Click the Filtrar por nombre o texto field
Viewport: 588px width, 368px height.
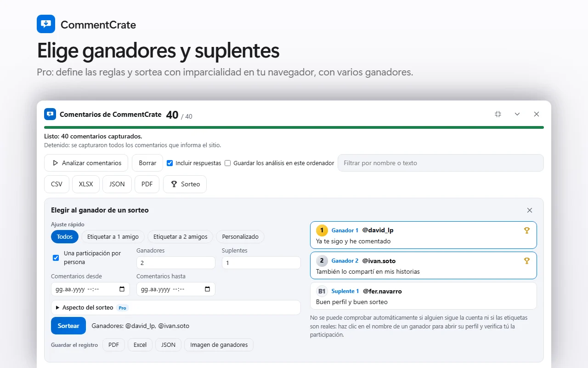click(x=441, y=163)
